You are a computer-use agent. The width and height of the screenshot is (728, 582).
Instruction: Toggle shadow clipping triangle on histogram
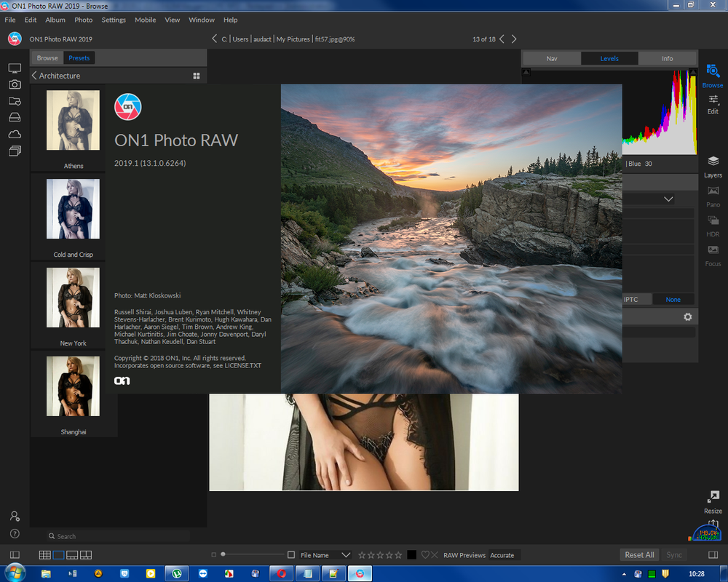click(526, 72)
